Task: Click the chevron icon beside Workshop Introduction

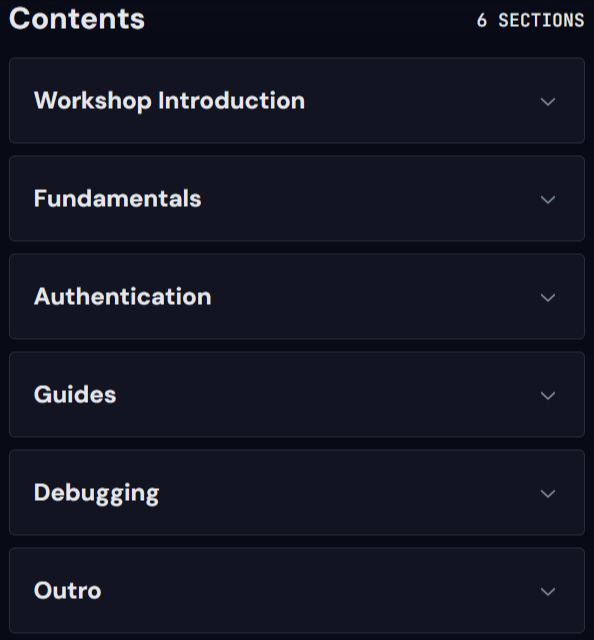Action: click(x=547, y=101)
